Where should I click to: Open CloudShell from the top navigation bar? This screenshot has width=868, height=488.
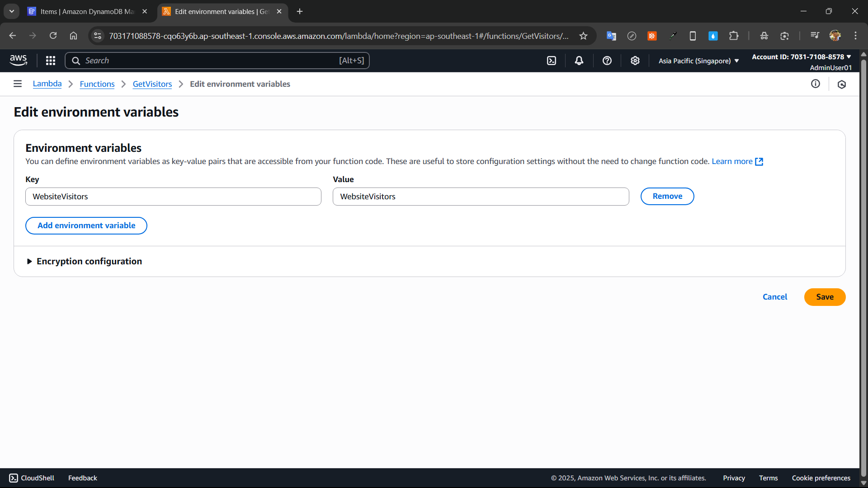coord(552,61)
